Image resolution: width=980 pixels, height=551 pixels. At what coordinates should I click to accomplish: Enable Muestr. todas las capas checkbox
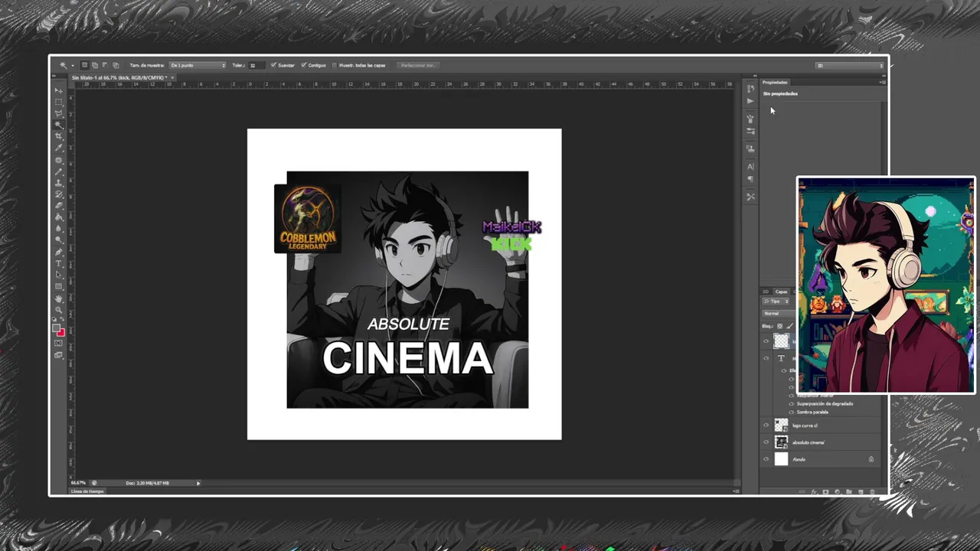[x=335, y=65]
